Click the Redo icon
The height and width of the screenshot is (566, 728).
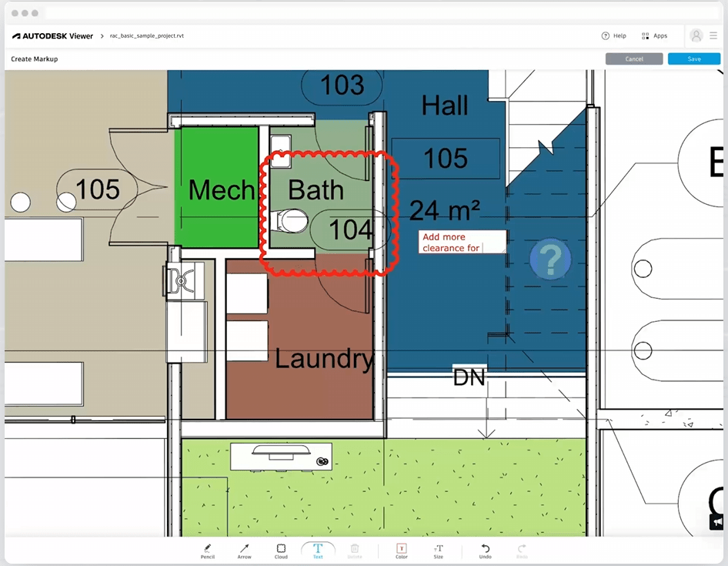[522, 551]
